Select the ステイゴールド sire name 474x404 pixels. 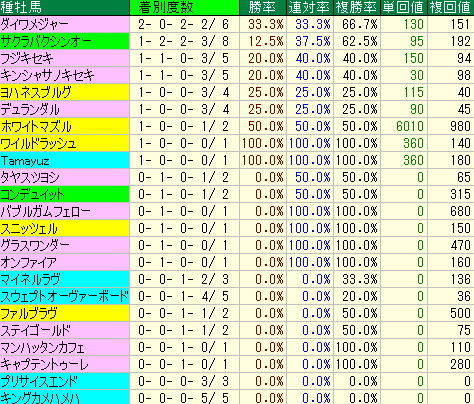(35, 330)
